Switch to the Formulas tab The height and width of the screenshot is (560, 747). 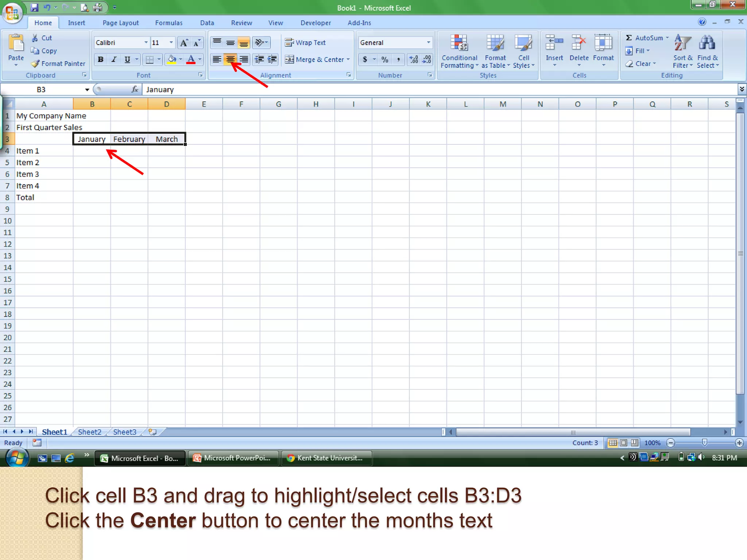169,23
